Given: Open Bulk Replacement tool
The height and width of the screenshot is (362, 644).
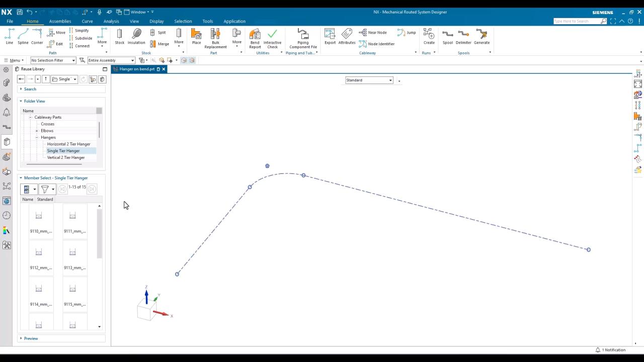Looking at the screenshot, I should (x=215, y=38).
